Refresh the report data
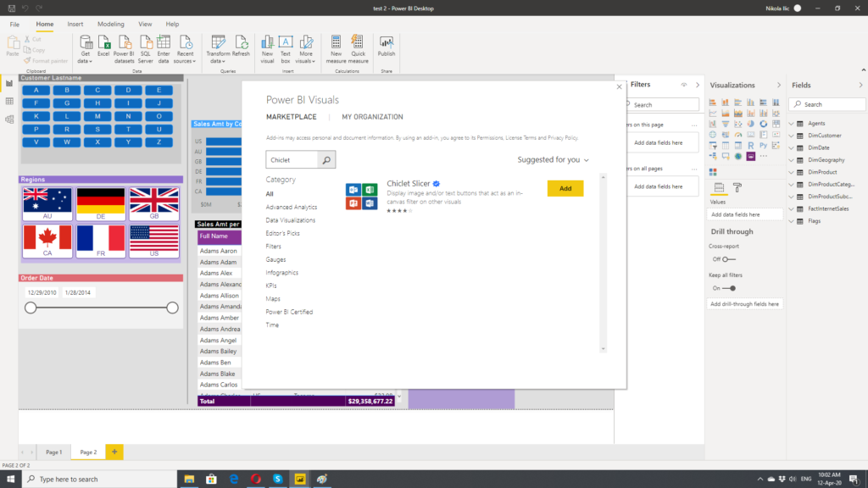 241,47
